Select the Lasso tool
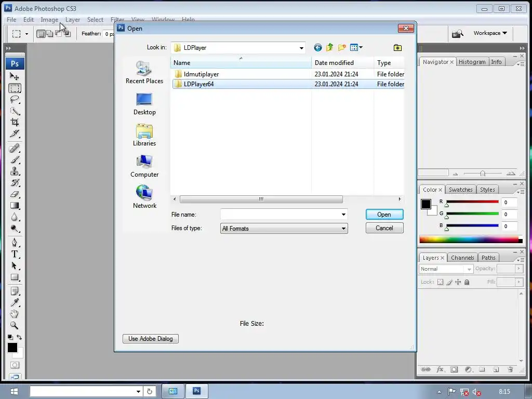 point(15,99)
